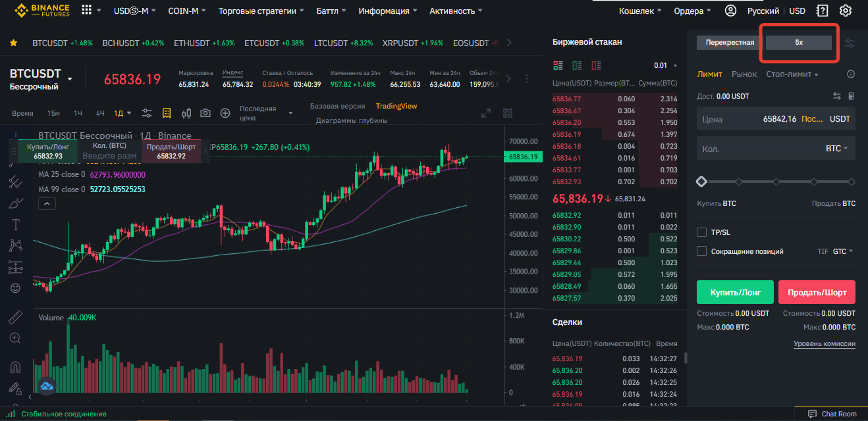Click the 5x leverage button
The image size is (868, 421).
799,42
